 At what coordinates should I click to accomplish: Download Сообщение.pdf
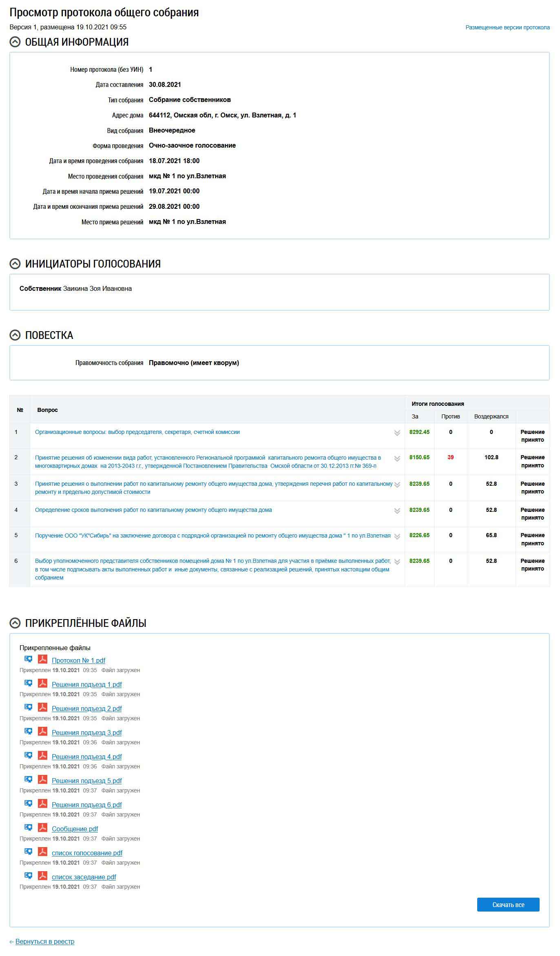(75, 829)
